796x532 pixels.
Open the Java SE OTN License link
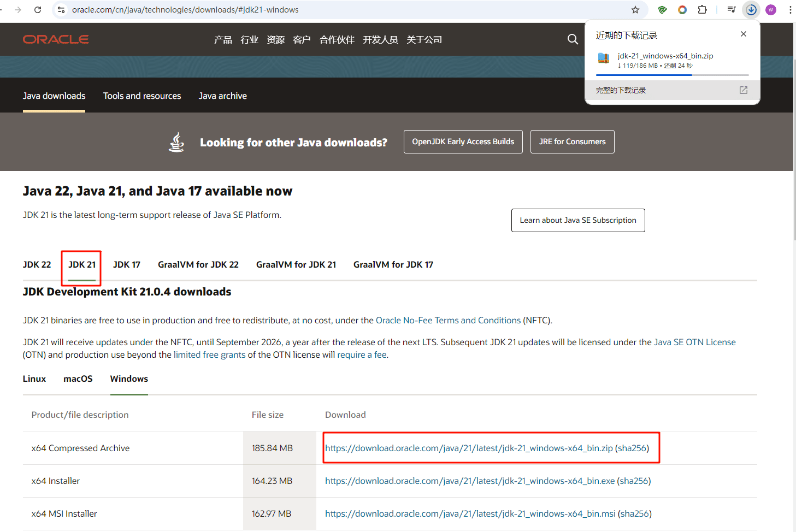(695, 342)
